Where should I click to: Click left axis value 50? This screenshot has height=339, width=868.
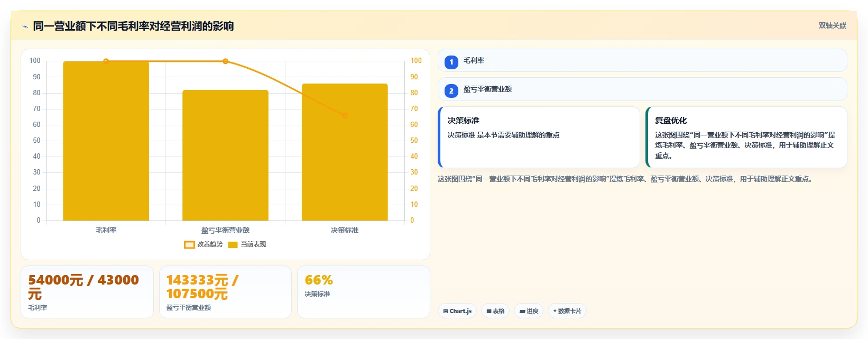pos(36,141)
